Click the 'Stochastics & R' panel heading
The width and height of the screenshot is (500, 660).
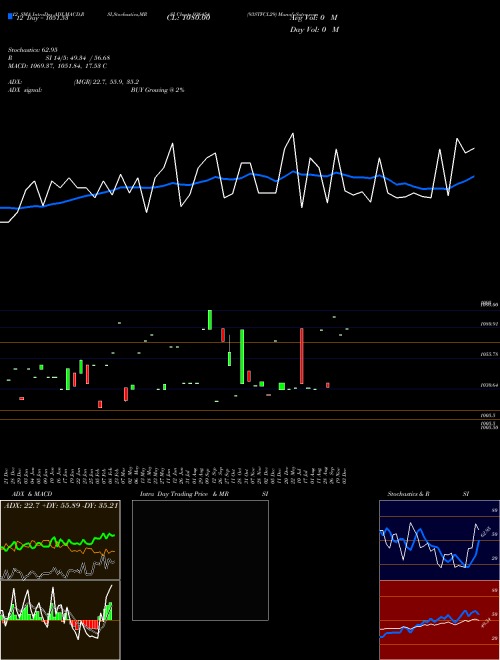(x=408, y=494)
